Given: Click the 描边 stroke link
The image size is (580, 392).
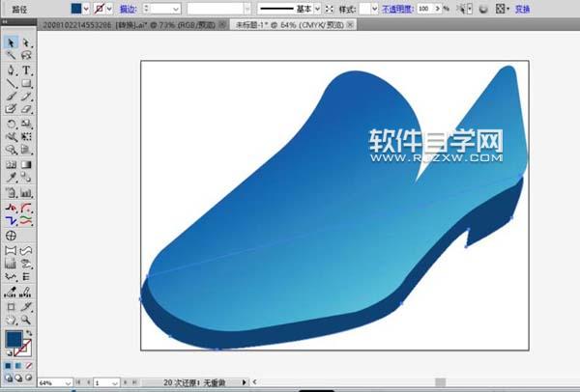Looking at the screenshot, I should pyautogui.click(x=128, y=9).
